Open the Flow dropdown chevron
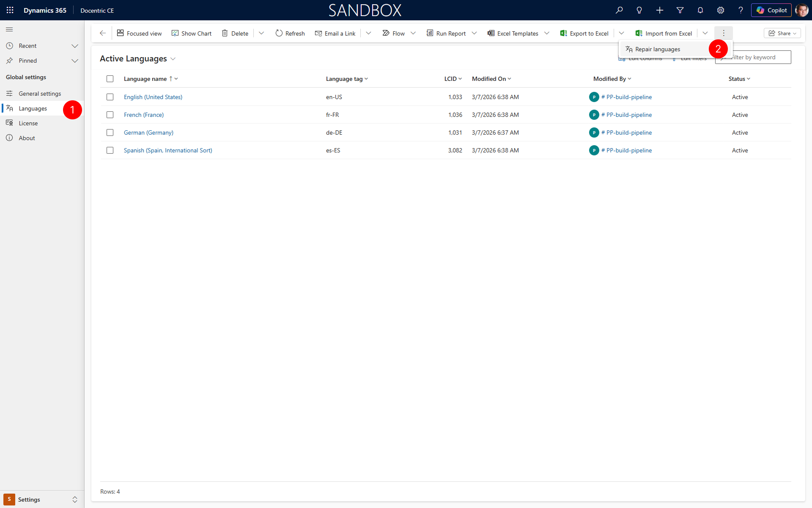 tap(413, 33)
